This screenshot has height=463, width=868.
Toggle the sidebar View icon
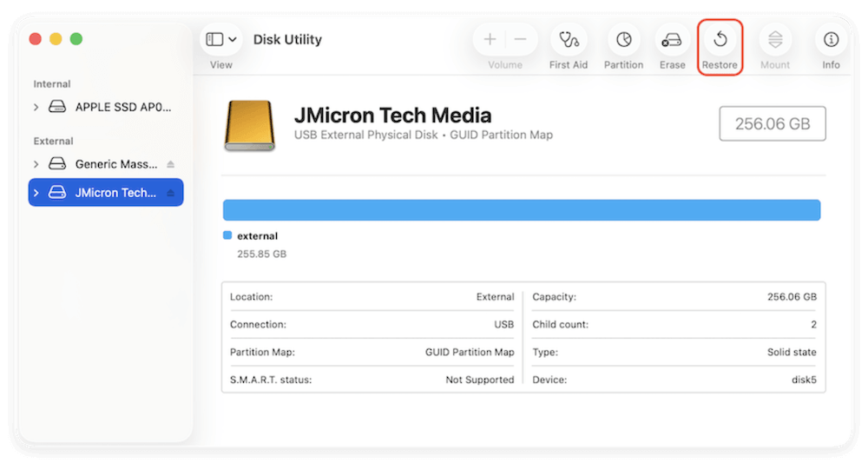coord(214,39)
